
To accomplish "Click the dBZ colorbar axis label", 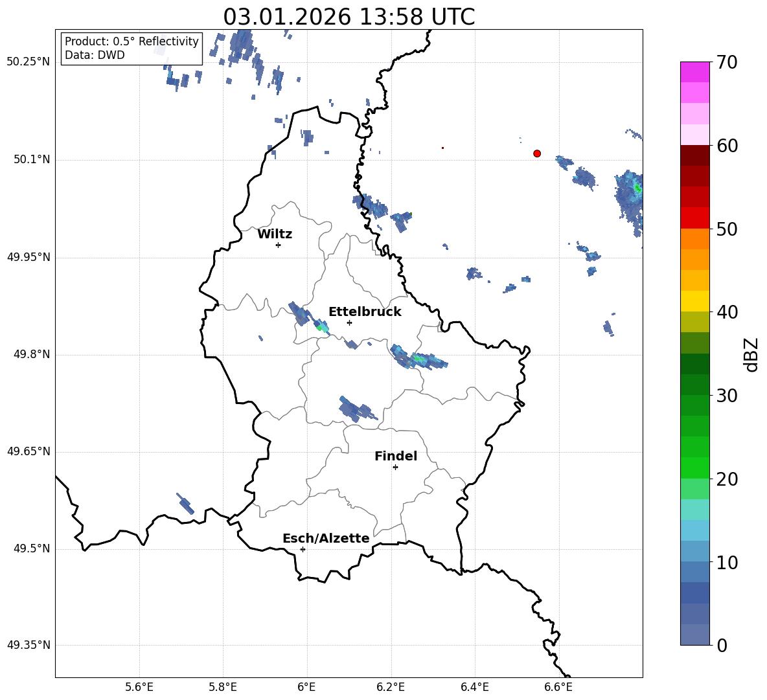I will coord(752,355).
